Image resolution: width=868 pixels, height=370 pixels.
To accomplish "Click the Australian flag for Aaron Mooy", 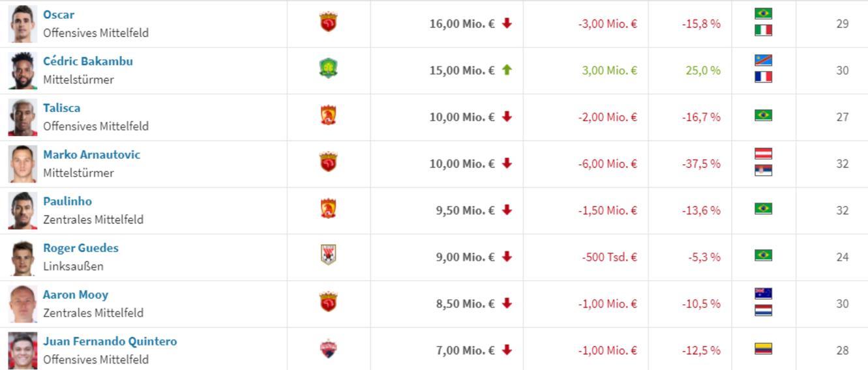I will click(x=763, y=294).
